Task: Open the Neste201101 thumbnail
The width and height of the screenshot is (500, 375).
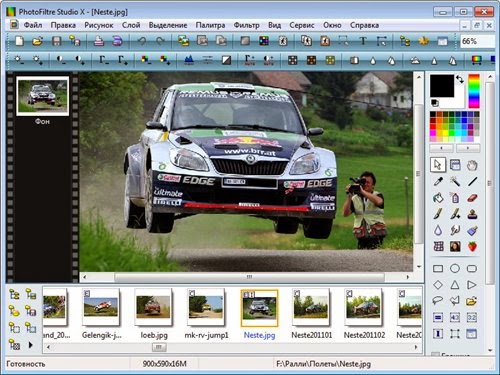Action: click(x=311, y=307)
